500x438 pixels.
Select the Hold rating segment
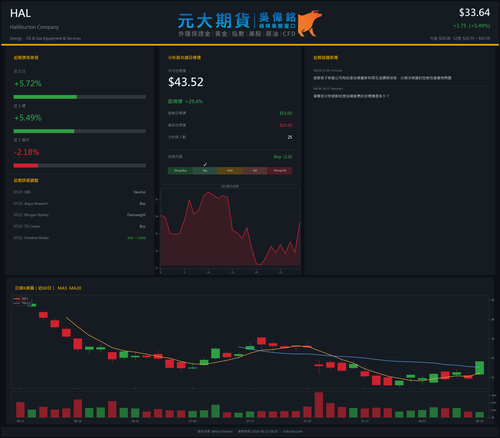pos(230,171)
